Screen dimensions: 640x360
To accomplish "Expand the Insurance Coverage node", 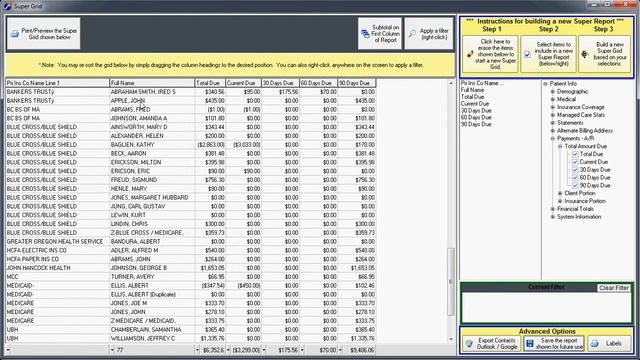I will tap(553, 107).
